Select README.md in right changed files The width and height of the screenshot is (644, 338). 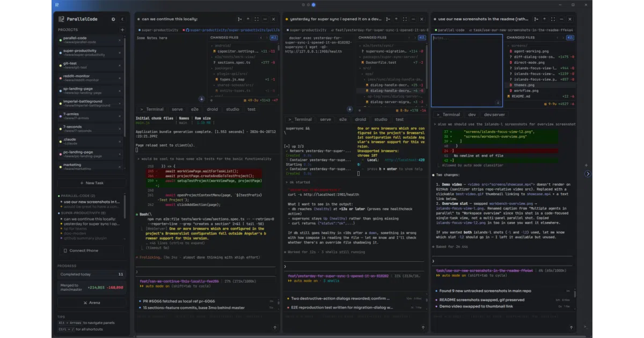(539, 97)
